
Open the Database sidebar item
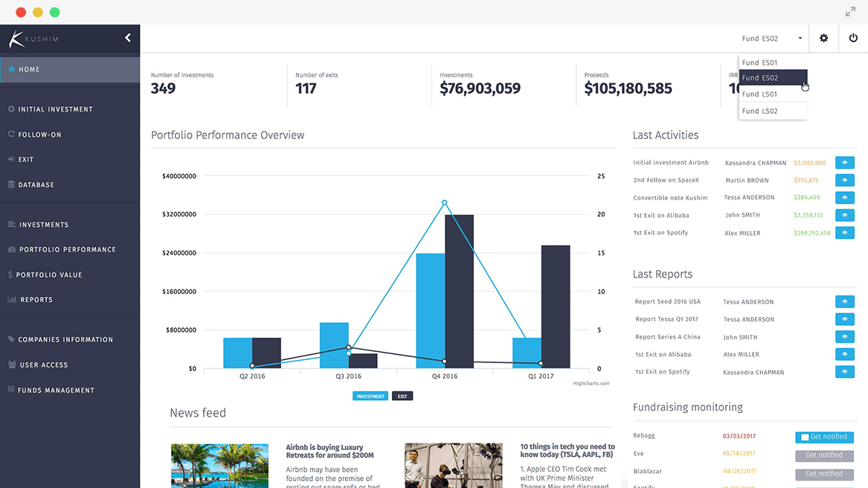coord(36,184)
